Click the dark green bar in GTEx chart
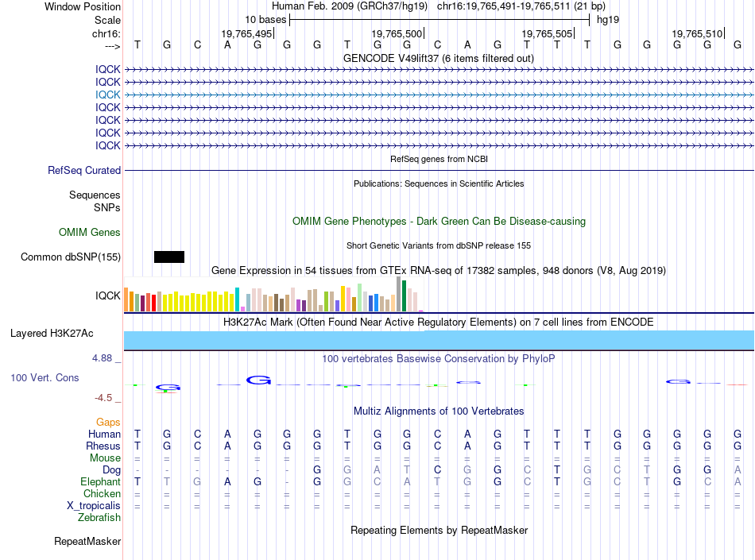 click(404, 295)
